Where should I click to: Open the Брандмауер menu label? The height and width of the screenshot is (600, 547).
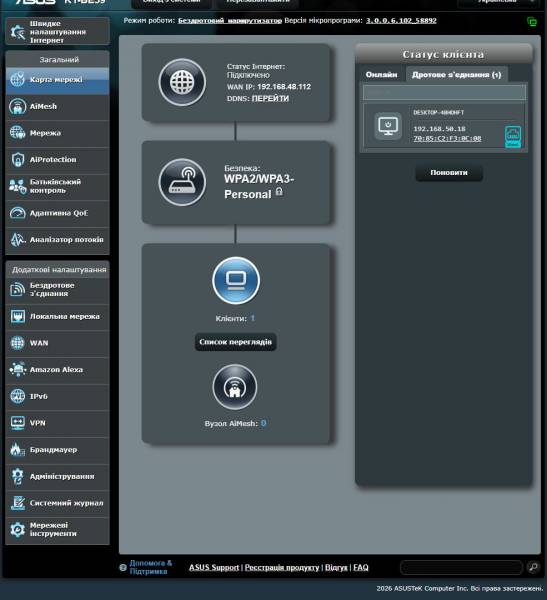54,450
